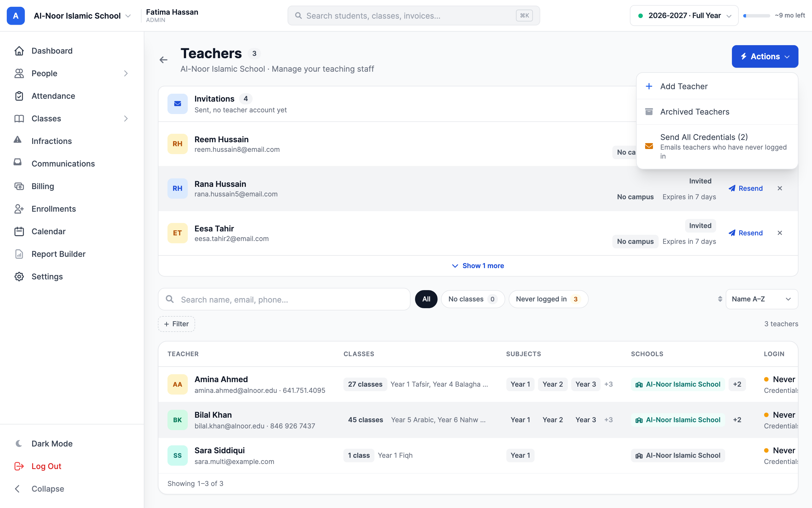The width and height of the screenshot is (812, 508).
Task: Click the Log Out icon
Action: [x=19, y=466]
